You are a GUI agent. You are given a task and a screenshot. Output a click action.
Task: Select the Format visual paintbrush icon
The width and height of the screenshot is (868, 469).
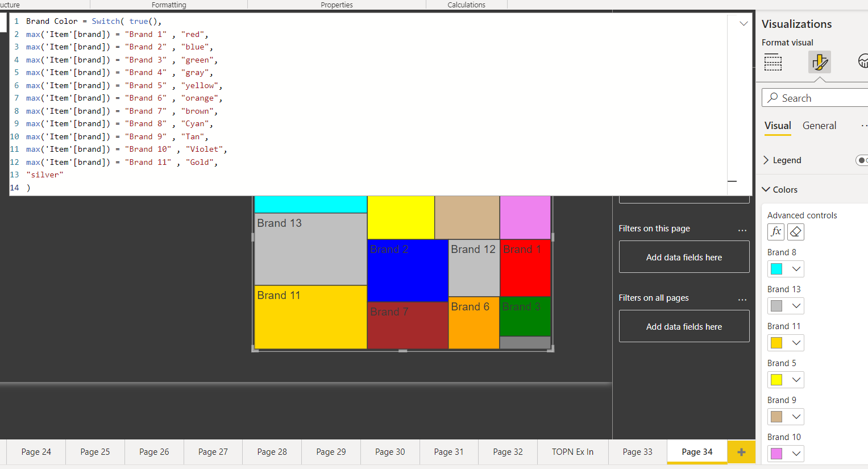point(820,62)
